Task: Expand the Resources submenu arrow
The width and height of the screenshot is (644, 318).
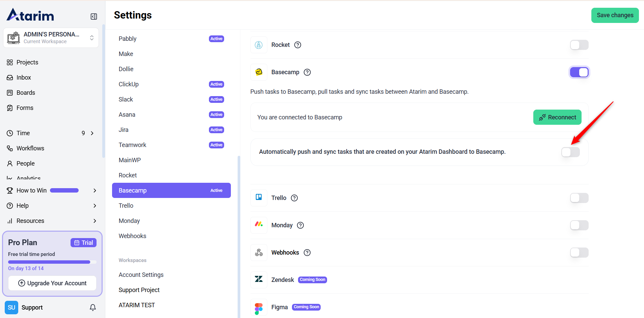Action: (x=95, y=221)
